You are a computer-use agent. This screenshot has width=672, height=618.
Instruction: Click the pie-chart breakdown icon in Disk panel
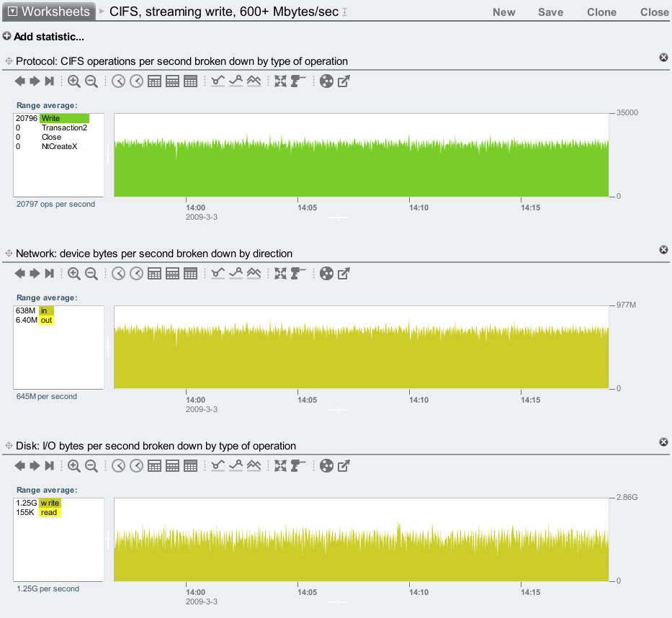click(326, 466)
